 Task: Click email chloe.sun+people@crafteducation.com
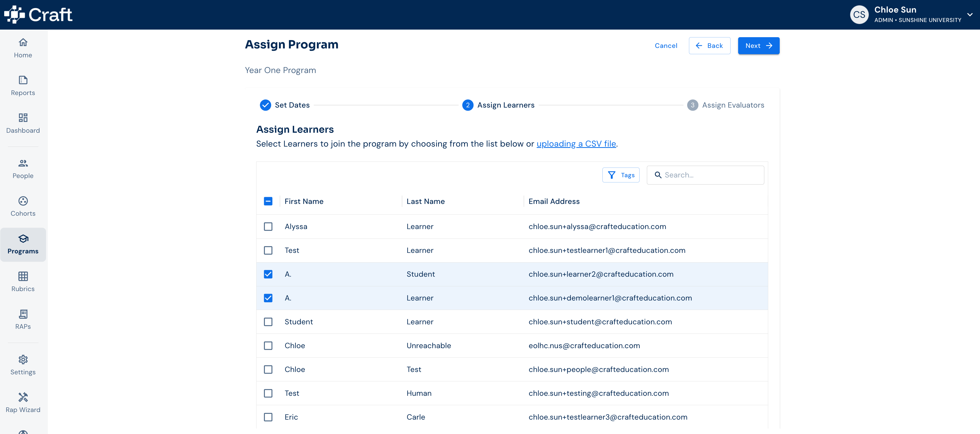[599, 369]
